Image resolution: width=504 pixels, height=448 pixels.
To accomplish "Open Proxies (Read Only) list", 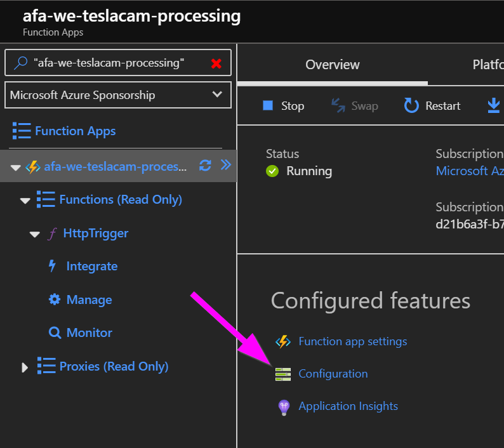I will pyautogui.click(x=114, y=366).
